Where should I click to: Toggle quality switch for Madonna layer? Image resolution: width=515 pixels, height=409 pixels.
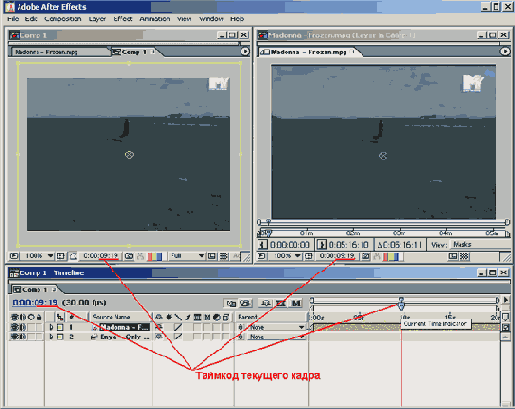pyautogui.click(x=178, y=327)
